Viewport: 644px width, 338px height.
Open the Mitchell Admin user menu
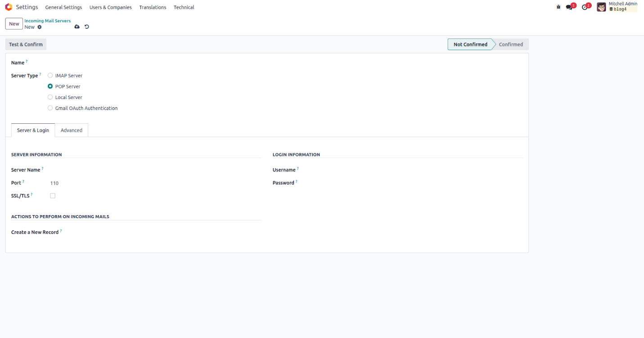coord(617,7)
